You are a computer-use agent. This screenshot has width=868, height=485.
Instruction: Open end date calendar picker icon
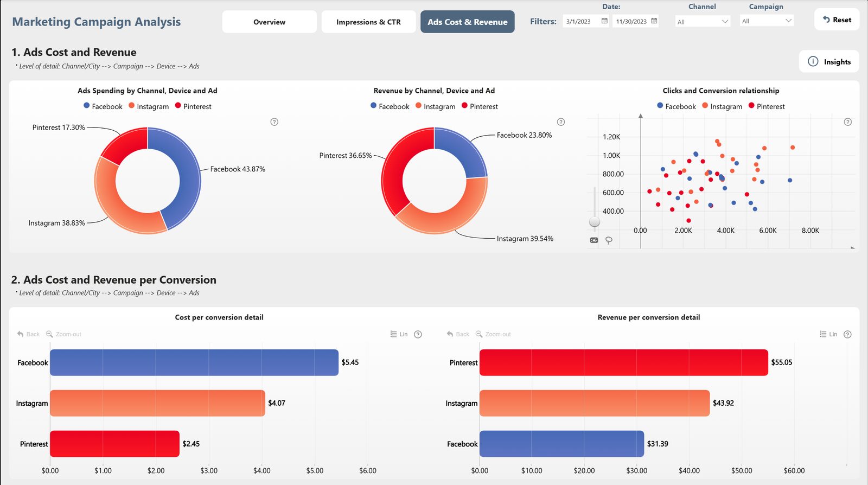[x=654, y=21]
